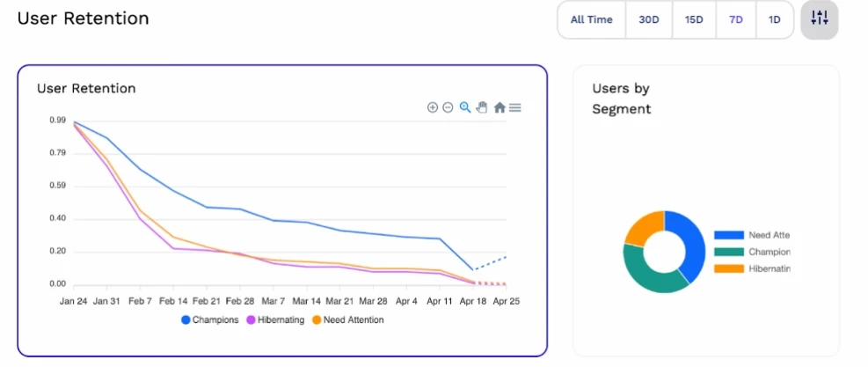
Task: Click the Feb 28 axis label
Action: [x=240, y=302]
